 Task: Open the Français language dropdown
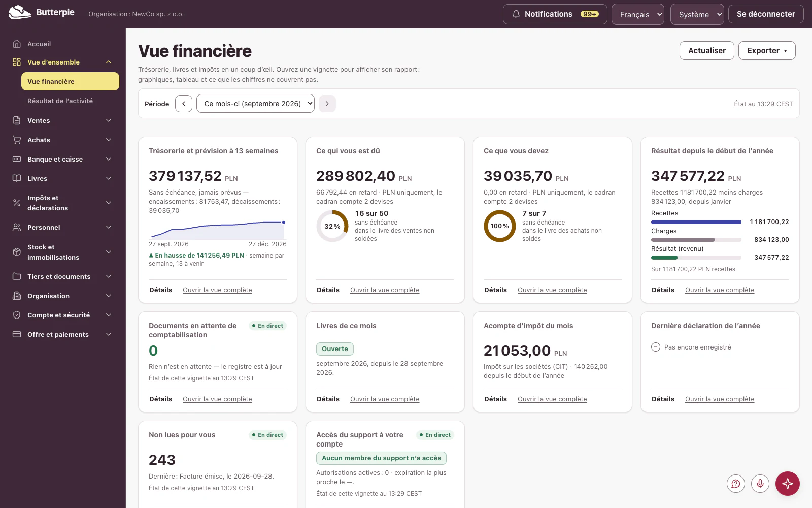click(x=638, y=14)
